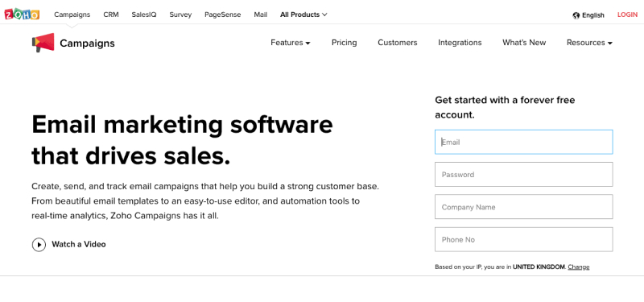Click the 'UNITED KINGDOM' country text
Image resolution: width=644 pixels, height=302 pixels.
point(539,267)
